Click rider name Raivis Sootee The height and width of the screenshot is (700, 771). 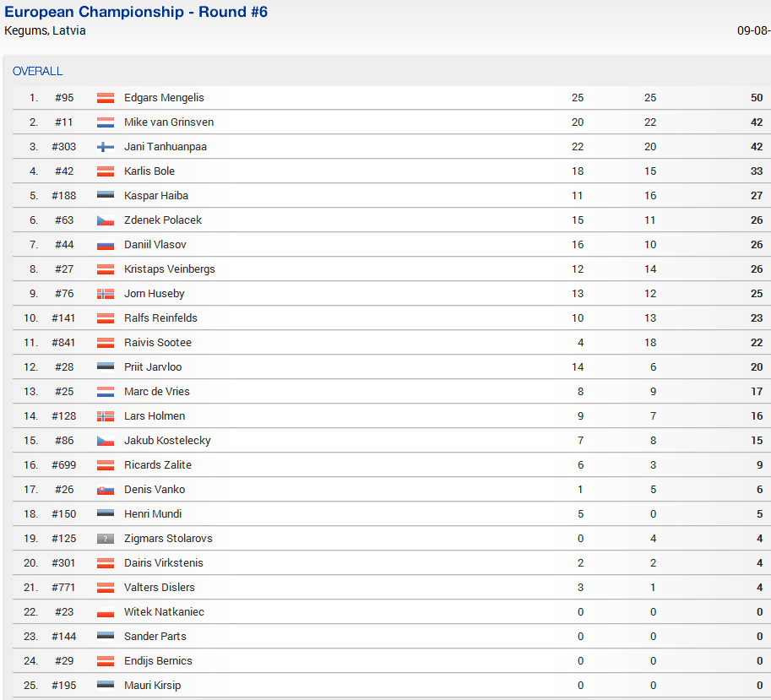click(x=158, y=343)
